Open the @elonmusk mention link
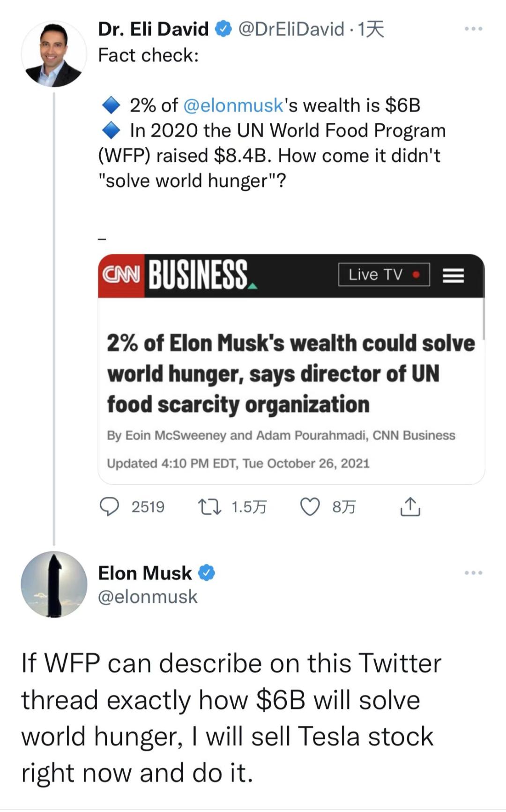 point(233,105)
